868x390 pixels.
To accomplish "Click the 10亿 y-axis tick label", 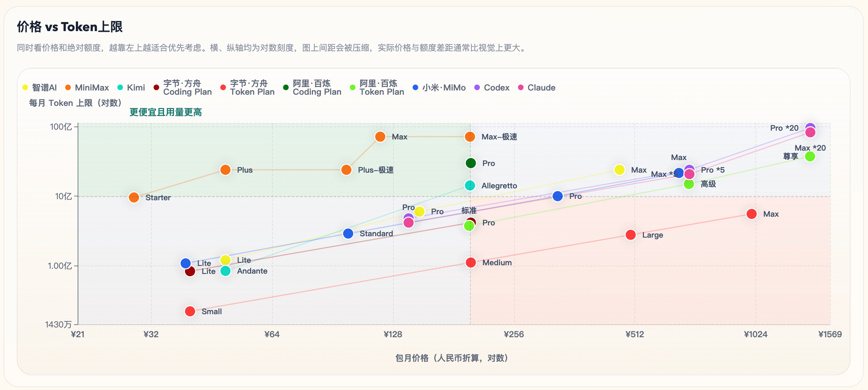I will (x=64, y=196).
